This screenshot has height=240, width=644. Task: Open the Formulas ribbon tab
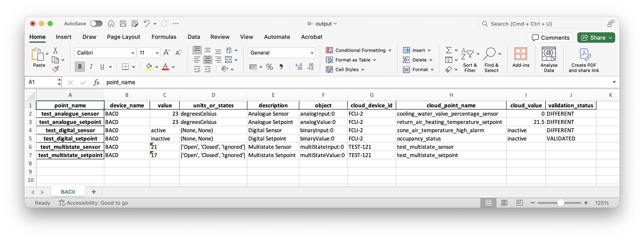click(x=164, y=37)
